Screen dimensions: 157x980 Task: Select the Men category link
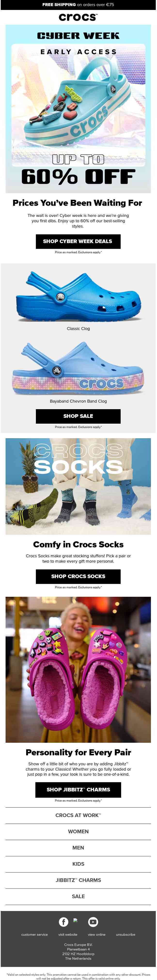(78, 848)
